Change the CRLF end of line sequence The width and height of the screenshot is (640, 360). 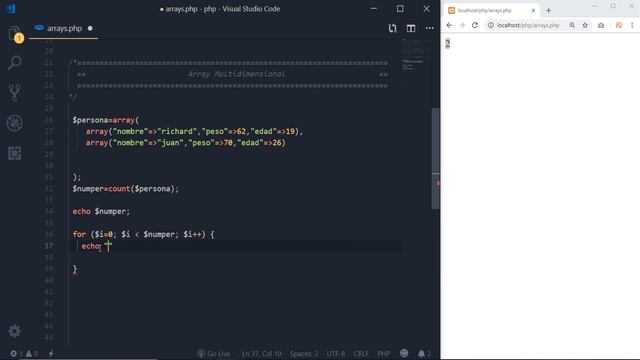[361, 353]
